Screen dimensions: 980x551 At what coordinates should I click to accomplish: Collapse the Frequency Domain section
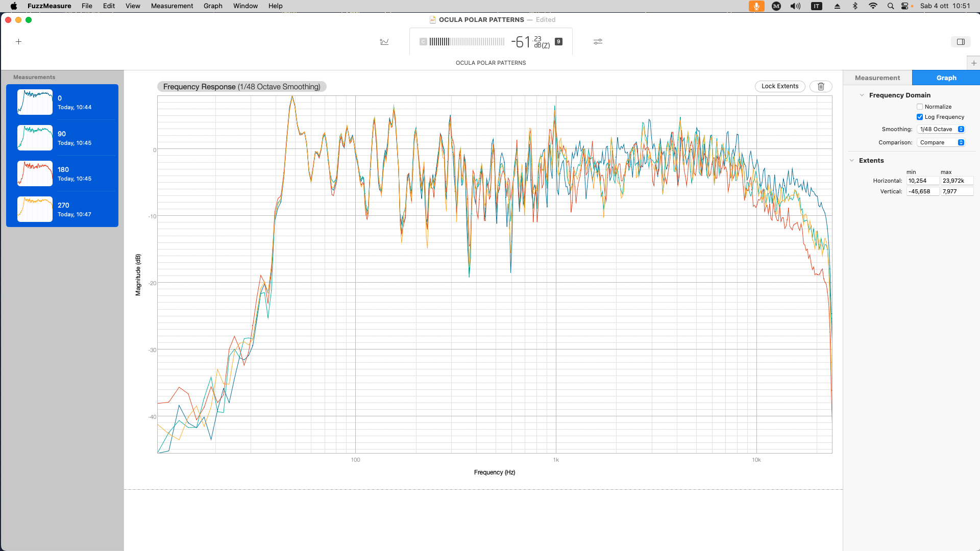(x=862, y=95)
